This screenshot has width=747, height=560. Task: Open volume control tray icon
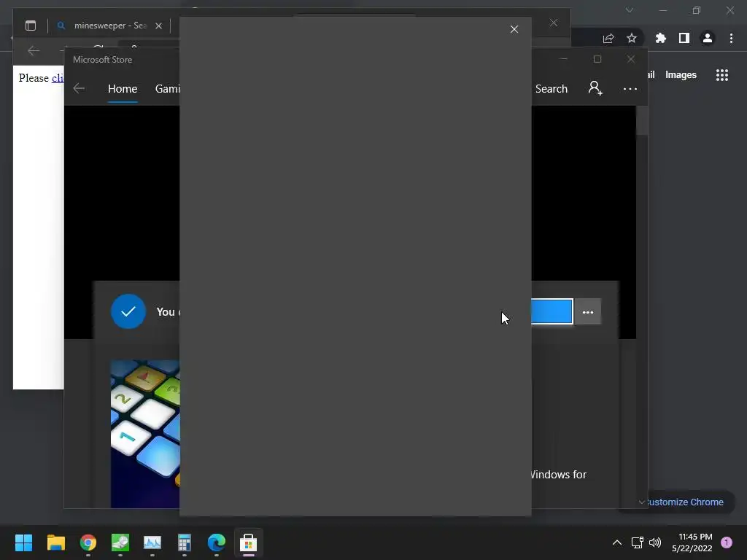pos(655,542)
